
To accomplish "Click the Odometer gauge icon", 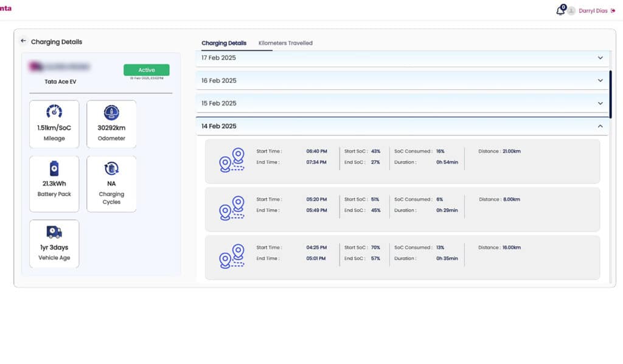I will (x=111, y=112).
